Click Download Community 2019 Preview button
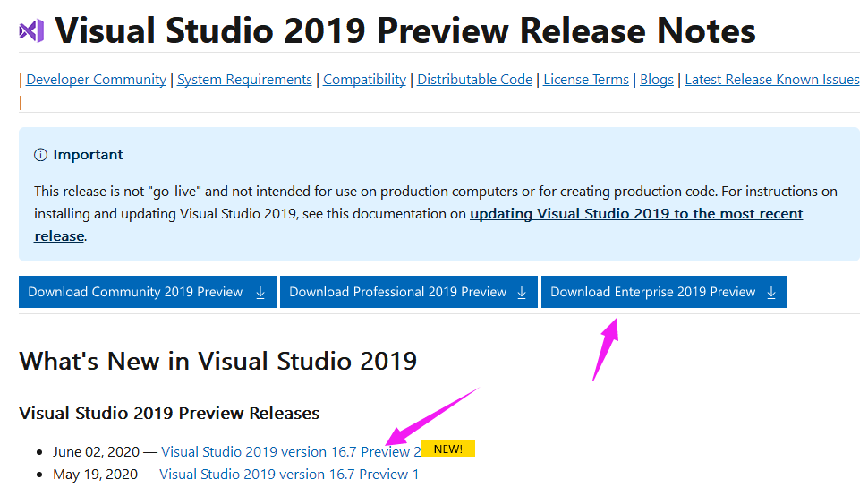Viewport: 868px width, 496px height. 148,292
